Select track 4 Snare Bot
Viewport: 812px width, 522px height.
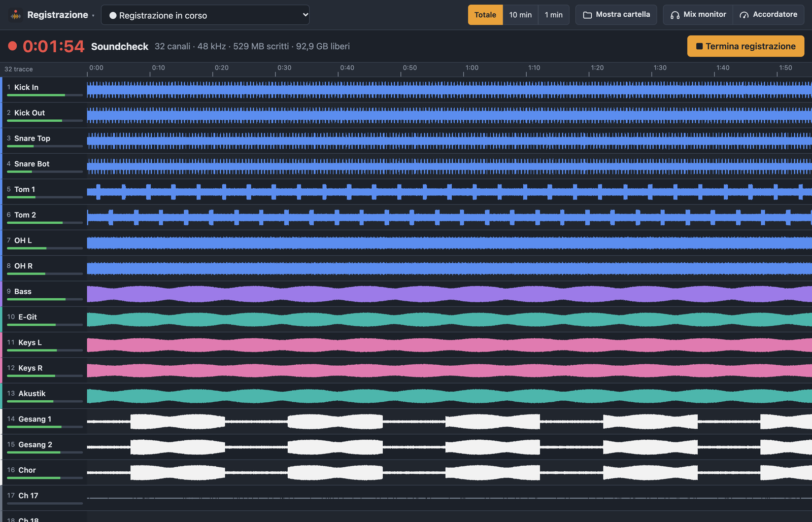44,166
